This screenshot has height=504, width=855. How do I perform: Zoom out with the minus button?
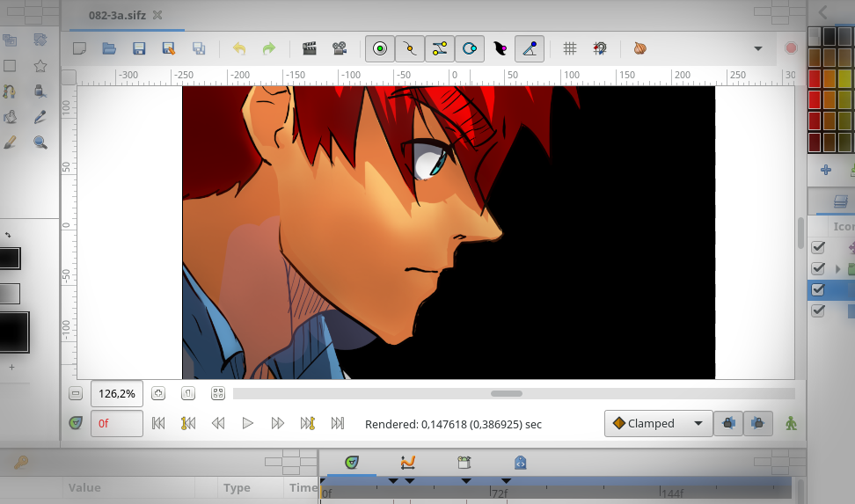[x=76, y=393]
